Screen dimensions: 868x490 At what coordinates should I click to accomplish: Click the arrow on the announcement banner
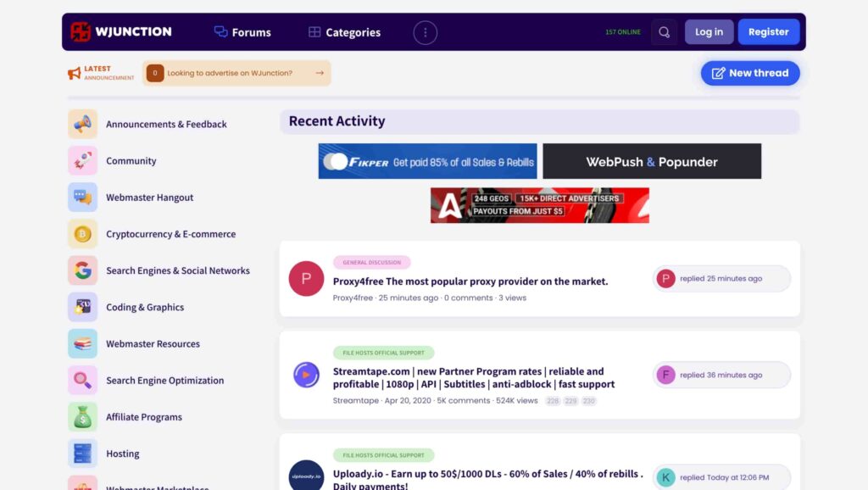click(320, 73)
